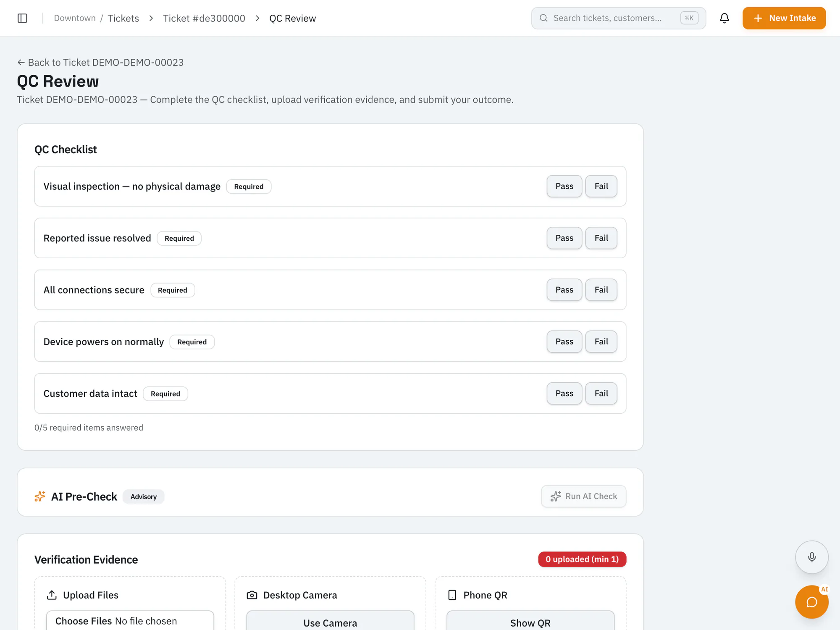Image resolution: width=840 pixels, height=630 pixels.
Task: Click the Use Camera button
Action: (330, 621)
